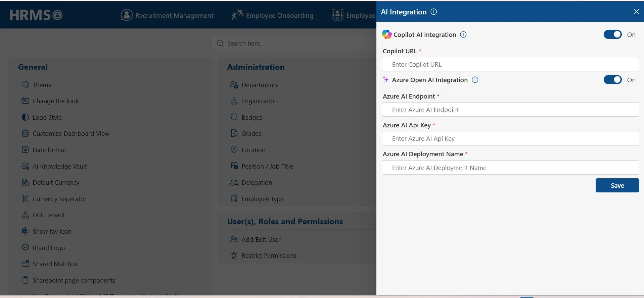Click the Azure AI Api Key input field
Image resolution: width=644 pixels, height=298 pixels.
coord(510,138)
